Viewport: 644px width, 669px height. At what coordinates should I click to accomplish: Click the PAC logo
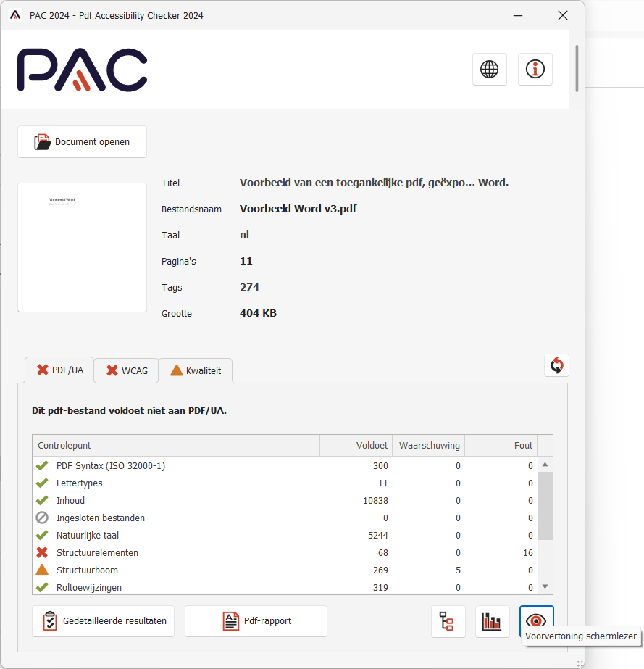[x=83, y=70]
